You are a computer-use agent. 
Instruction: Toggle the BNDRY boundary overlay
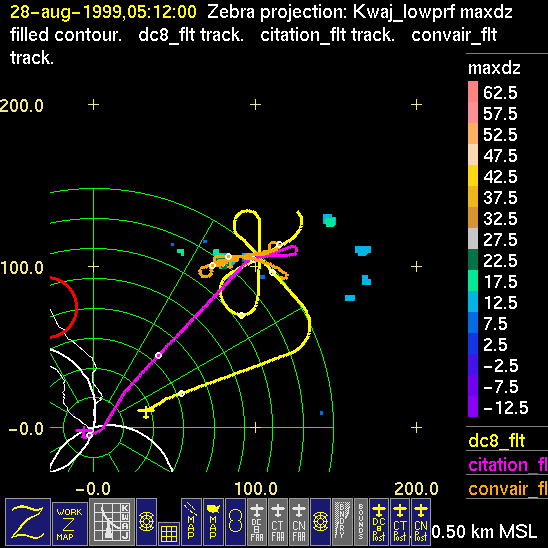pos(342,522)
